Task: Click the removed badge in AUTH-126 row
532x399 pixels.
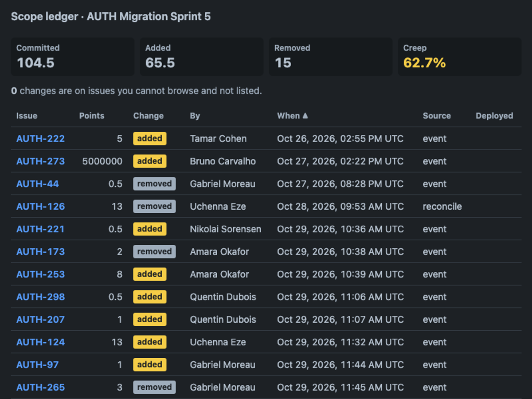Action: (x=154, y=206)
